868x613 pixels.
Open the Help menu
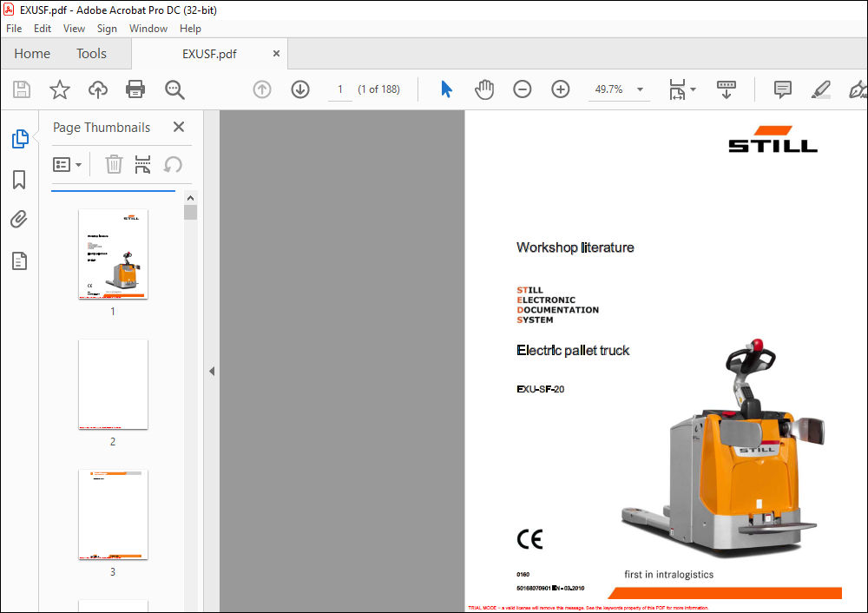190,29
